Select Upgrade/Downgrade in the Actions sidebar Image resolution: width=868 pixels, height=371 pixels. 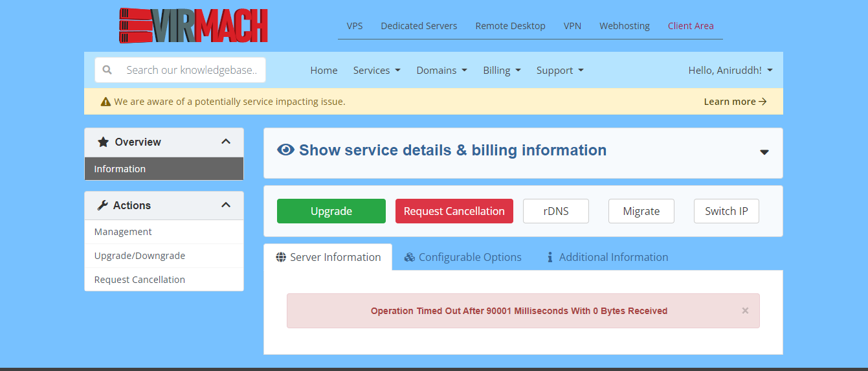(x=164, y=256)
